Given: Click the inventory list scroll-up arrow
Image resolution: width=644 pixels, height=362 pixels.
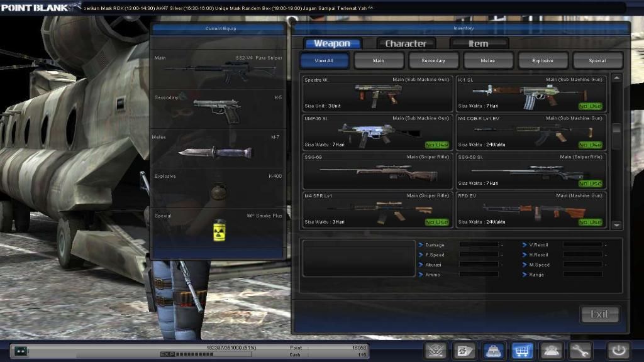Looking at the screenshot, I should coord(616,78).
